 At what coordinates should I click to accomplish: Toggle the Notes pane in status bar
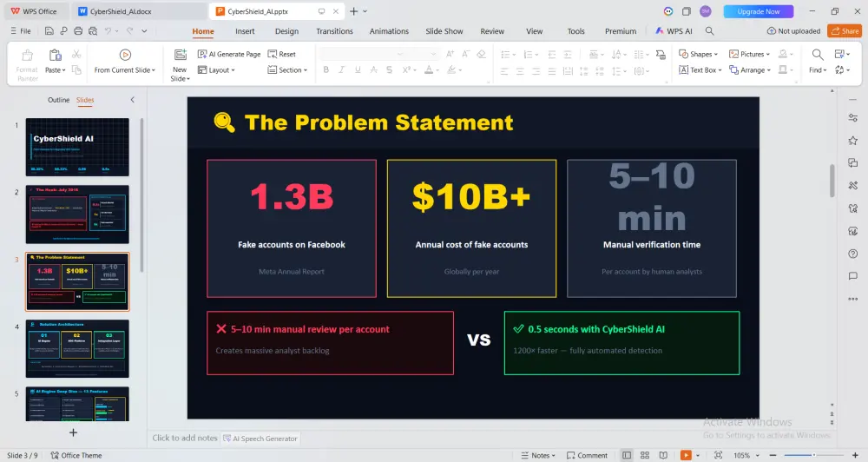[538, 455]
